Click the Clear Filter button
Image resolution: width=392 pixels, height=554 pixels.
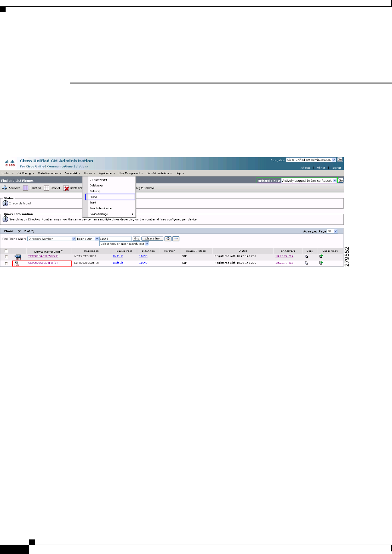pyautogui.click(x=152, y=239)
